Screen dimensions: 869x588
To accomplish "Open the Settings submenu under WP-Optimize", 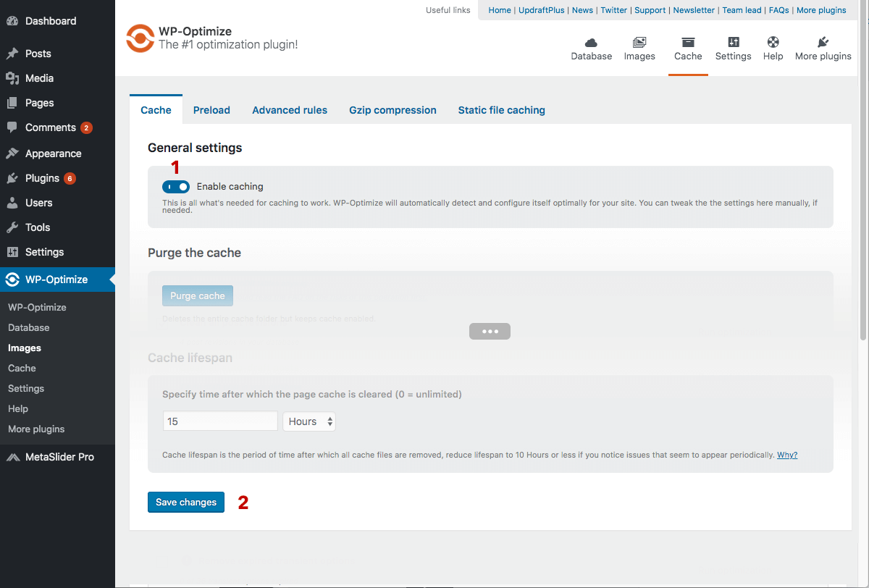I will [x=26, y=389].
